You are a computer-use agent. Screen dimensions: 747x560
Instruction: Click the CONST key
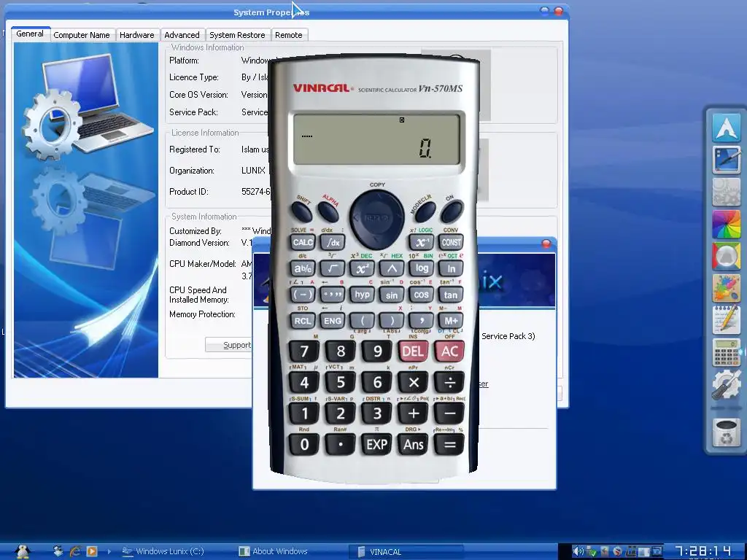click(x=451, y=242)
